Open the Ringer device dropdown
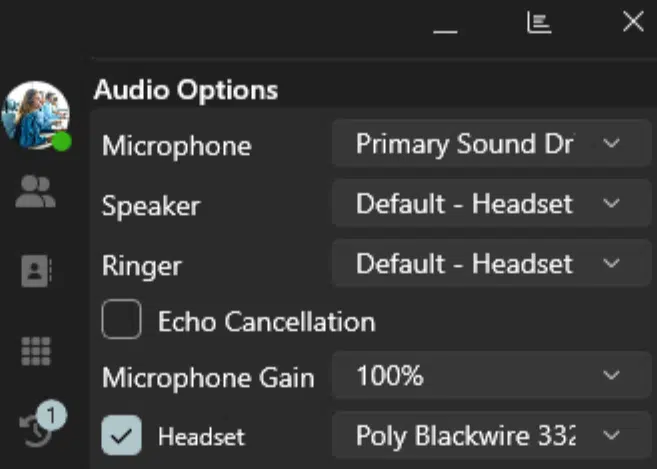The image size is (657, 469). 491,263
